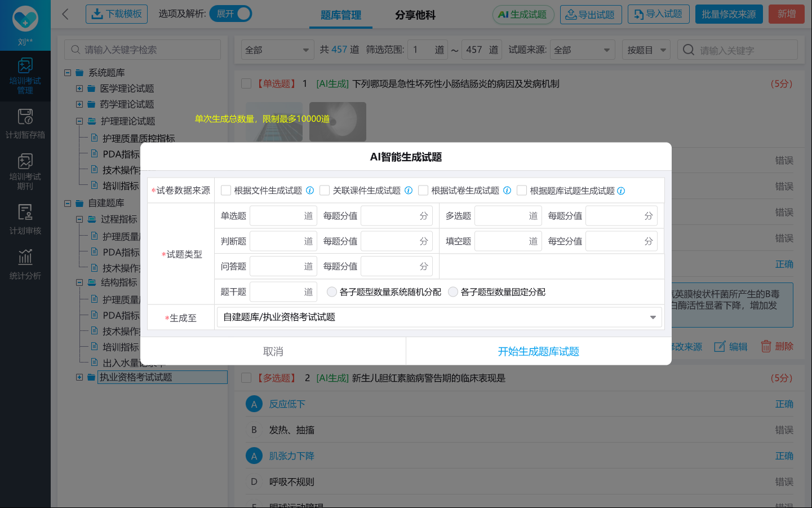Click the 取消 button

click(x=273, y=352)
